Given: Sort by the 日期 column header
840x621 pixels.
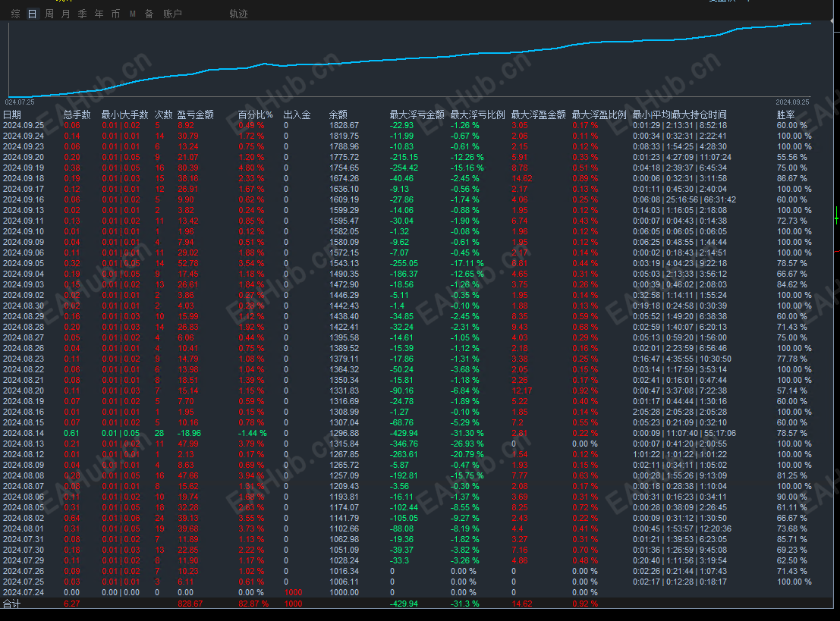Looking at the screenshot, I should 12,114.
